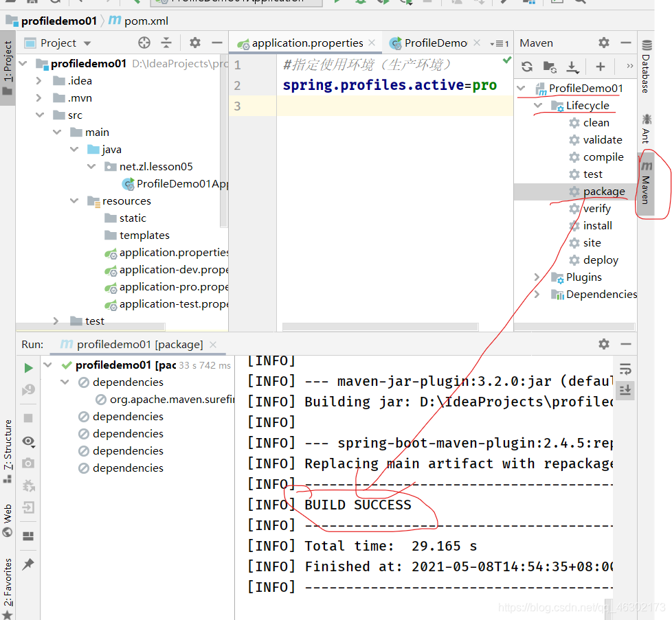Click green rerun arrow in Run panel
This screenshot has height=620, width=672.
click(x=28, y=368)
